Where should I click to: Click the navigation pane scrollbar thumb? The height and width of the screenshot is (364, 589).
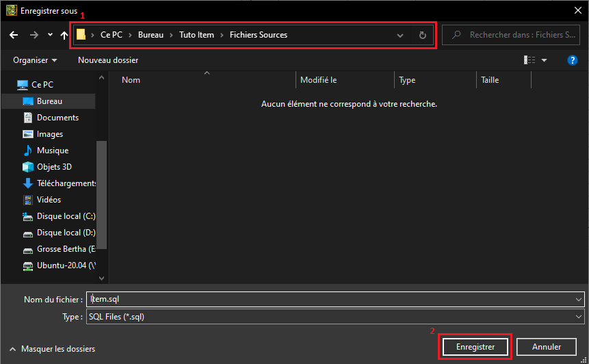point(101,195)
